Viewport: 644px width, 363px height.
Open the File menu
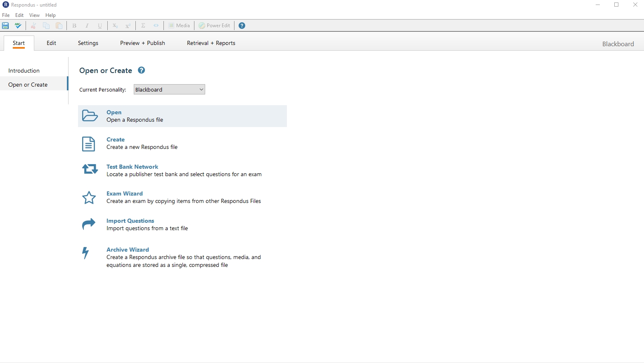click(x=6, y=15)
